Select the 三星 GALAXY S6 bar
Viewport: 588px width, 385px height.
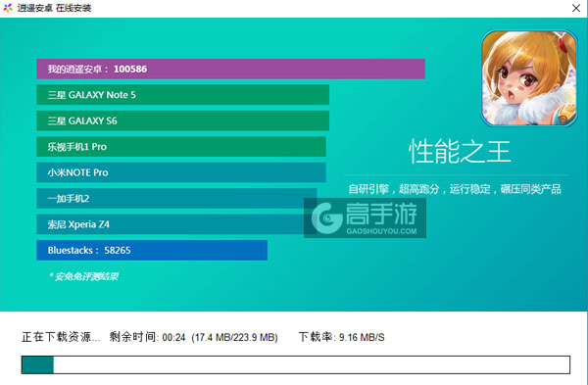coord(183,120)
